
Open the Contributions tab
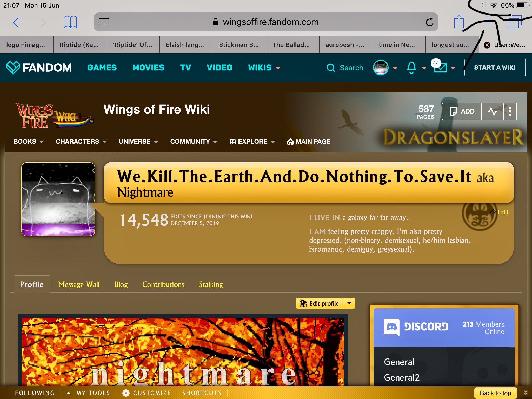(x=163, y=284)
